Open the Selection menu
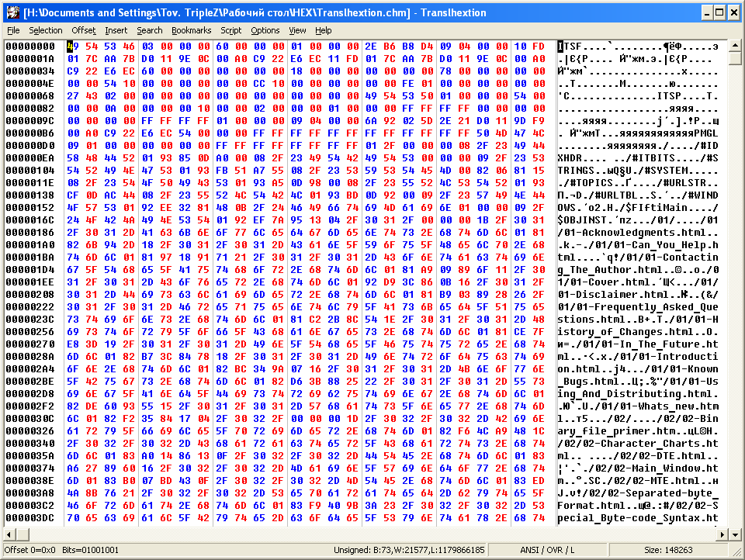 pos(46,30)
